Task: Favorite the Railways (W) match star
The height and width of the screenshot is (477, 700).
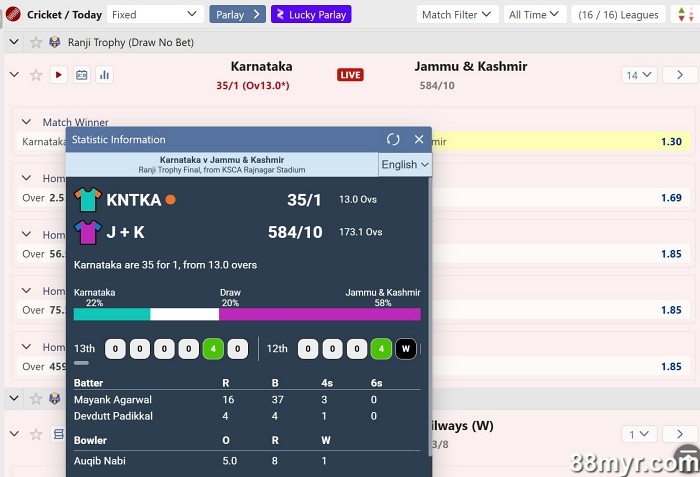Action: tap(36, 434)
